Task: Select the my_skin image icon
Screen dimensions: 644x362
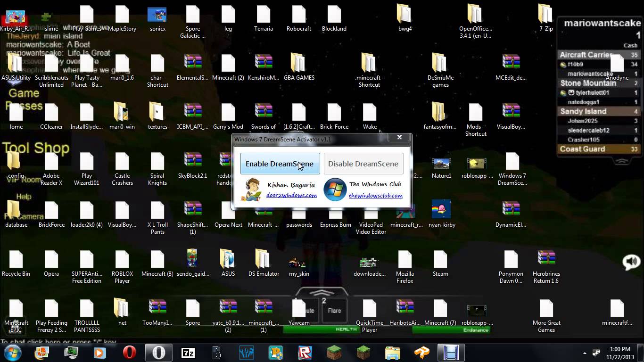Action: (x=299, y=267)
